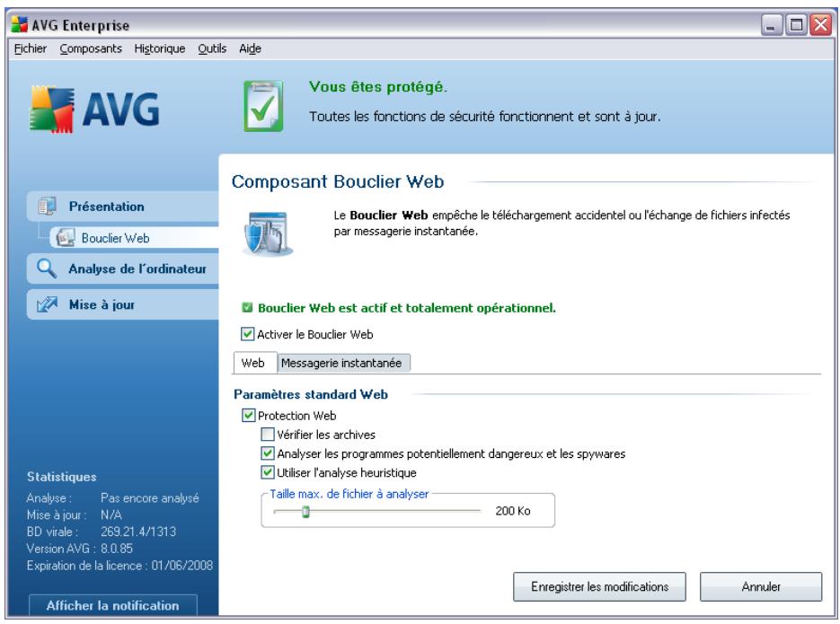Click licence expiration date 01/06/2008
This screenshot has width=840, height=624.
click(182, 565)
